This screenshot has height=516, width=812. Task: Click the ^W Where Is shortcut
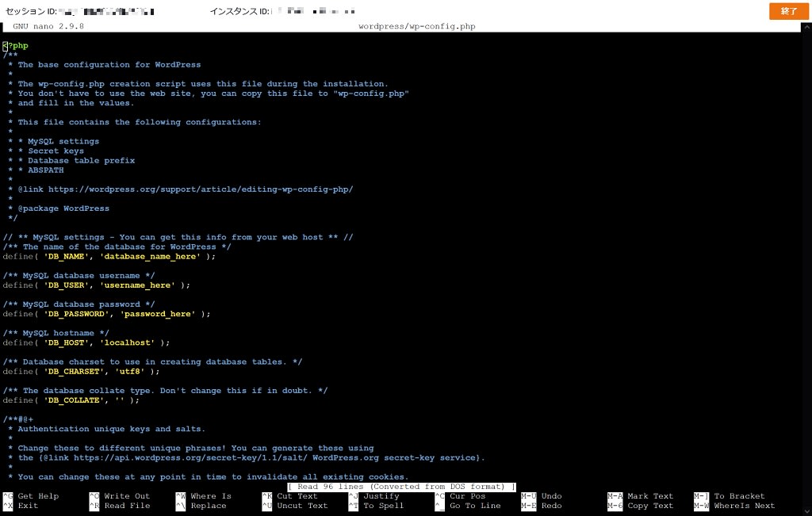click(204, 496)
